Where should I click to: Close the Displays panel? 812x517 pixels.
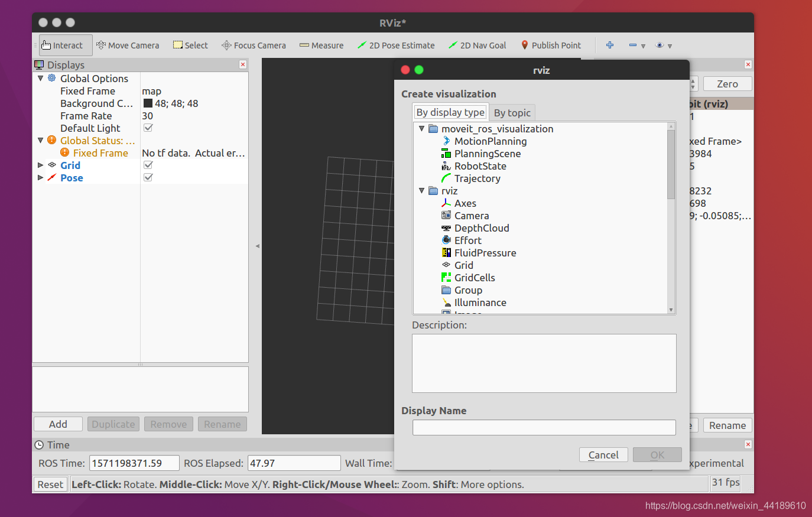pyautogui.click(x=242, y=64)
